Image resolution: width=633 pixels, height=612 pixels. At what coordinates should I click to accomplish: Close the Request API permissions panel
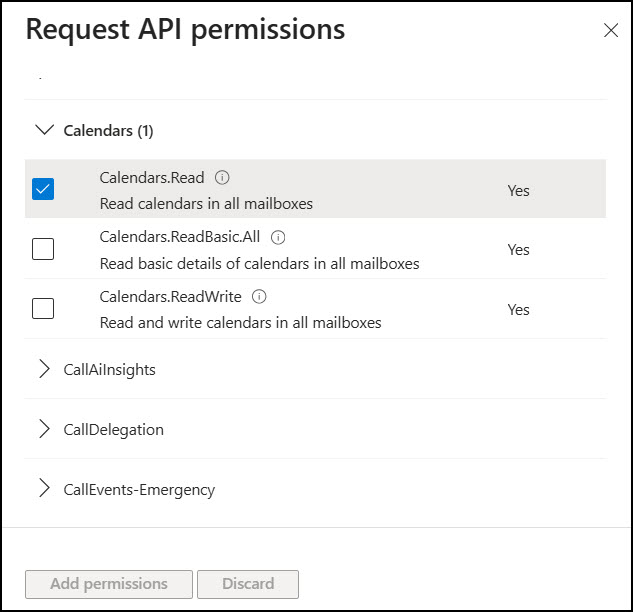pyautogui.click(x=611, y=31)
